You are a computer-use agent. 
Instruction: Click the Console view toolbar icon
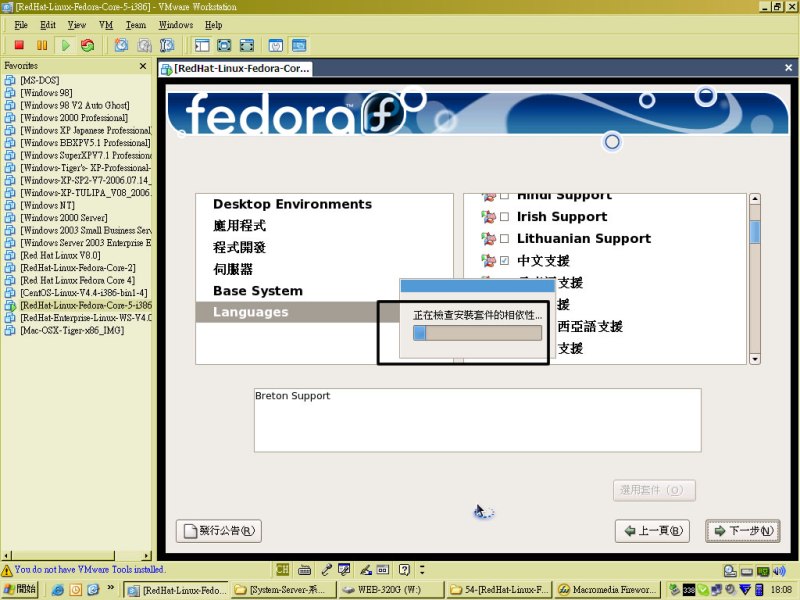(x=299, y=45)
